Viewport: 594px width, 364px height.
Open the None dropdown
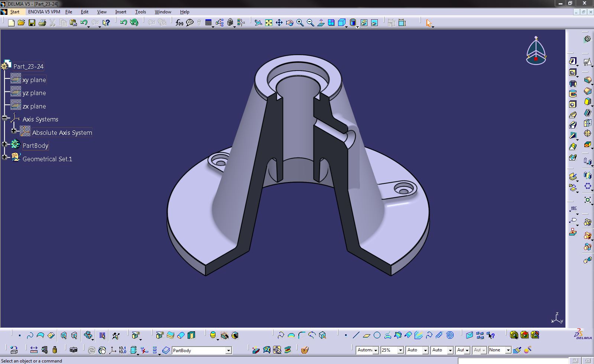(x=508, y=350)
